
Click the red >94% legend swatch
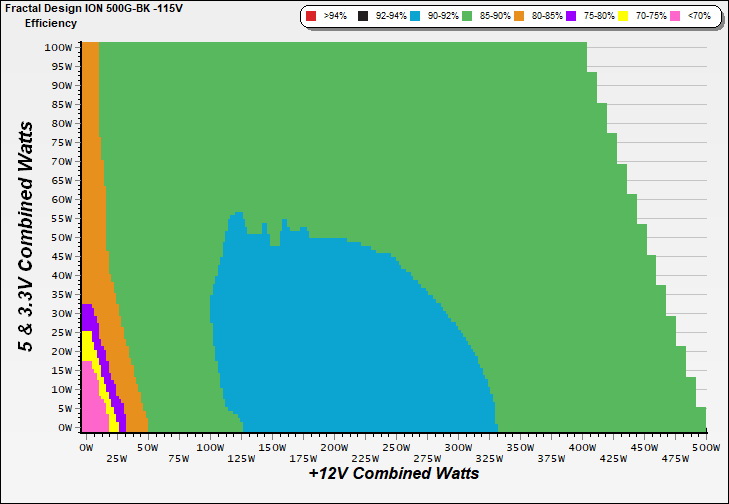pos(311,17)
